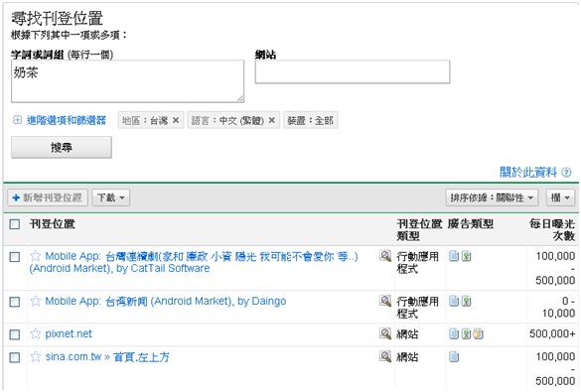The height and width of the screenshot is (392, 581).
Task: Check the Daingo app row checkbox
Action: pyautogui.click(x=15, y=302)
